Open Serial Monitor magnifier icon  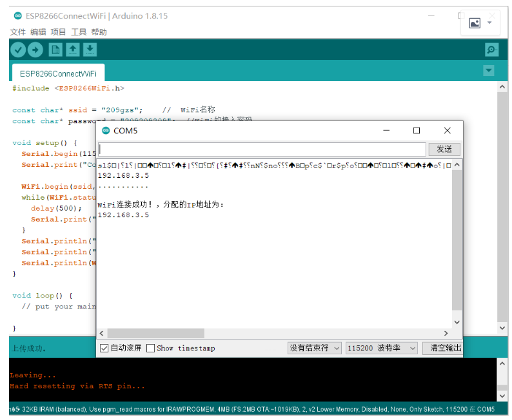(x=492, y=50)
